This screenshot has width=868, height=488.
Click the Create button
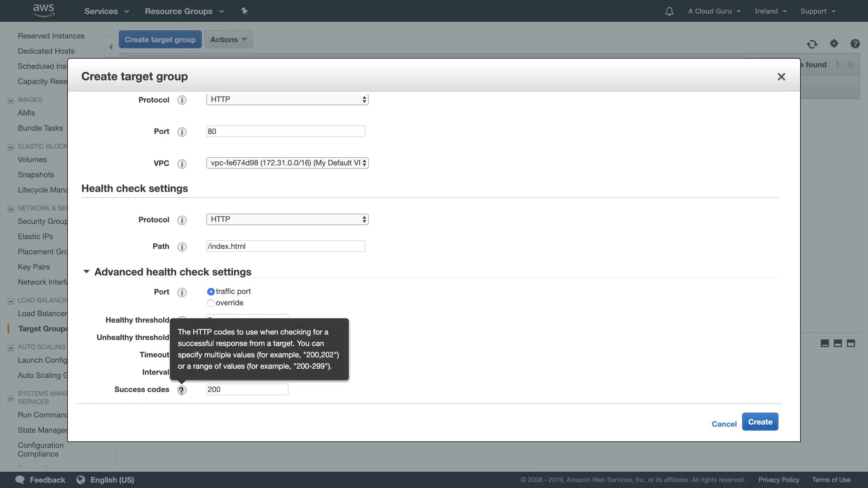click(759, 422)
